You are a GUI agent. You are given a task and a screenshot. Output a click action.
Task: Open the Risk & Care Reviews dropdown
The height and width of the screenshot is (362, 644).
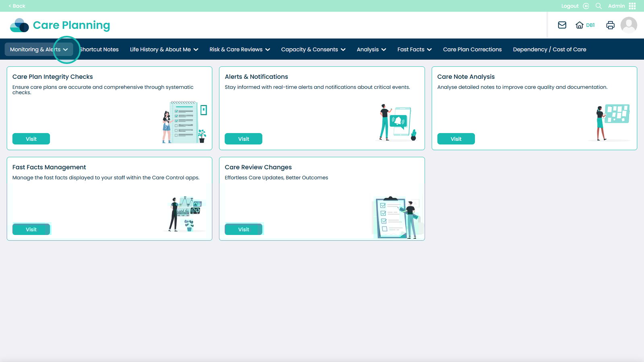click(x=239, y=49)
